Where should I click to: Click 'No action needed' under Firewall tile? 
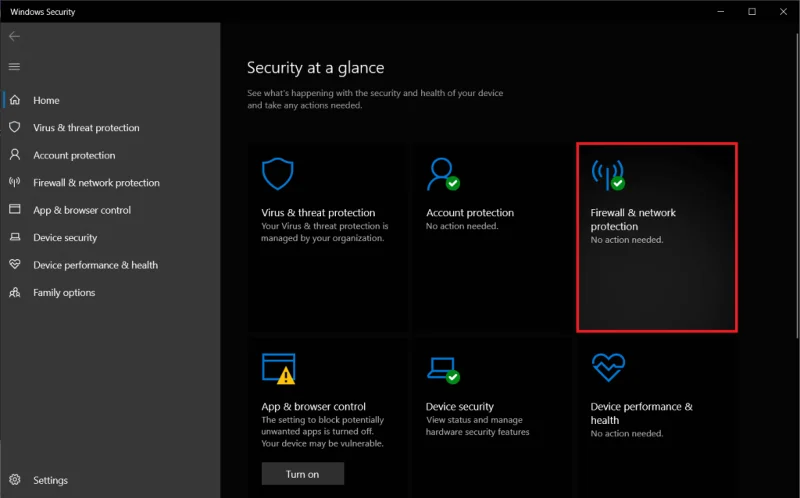coord(627,240)
